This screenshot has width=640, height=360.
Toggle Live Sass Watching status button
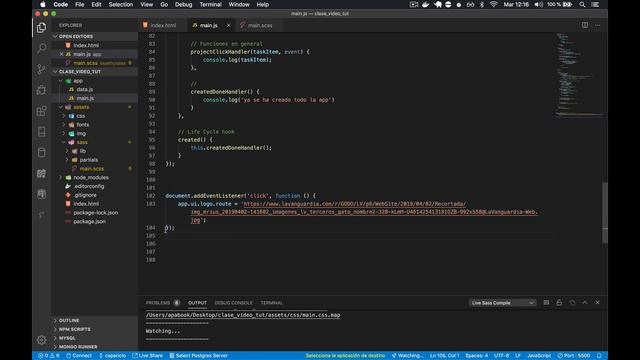pos(407,356)
